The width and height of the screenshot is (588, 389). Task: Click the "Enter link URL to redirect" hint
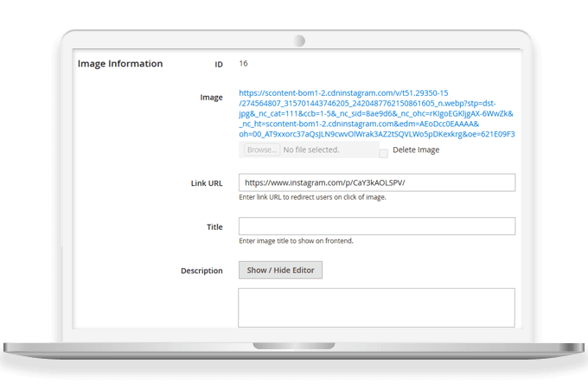[x=311, y=197]
